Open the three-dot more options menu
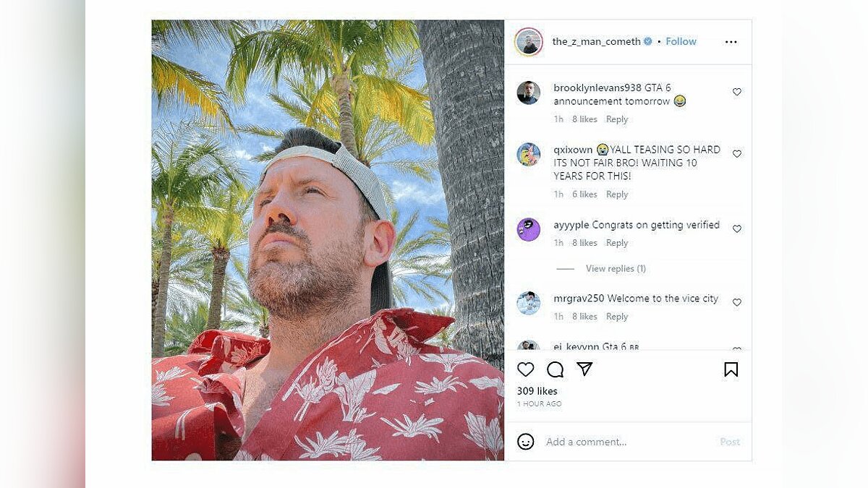The image size is (868, 488). [731, 42]
